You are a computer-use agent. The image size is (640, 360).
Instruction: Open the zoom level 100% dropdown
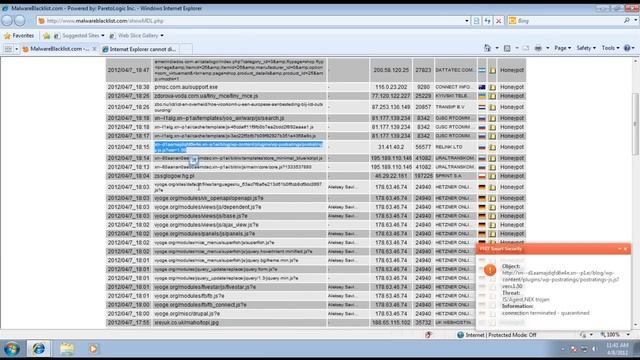[x=628, y=335]
